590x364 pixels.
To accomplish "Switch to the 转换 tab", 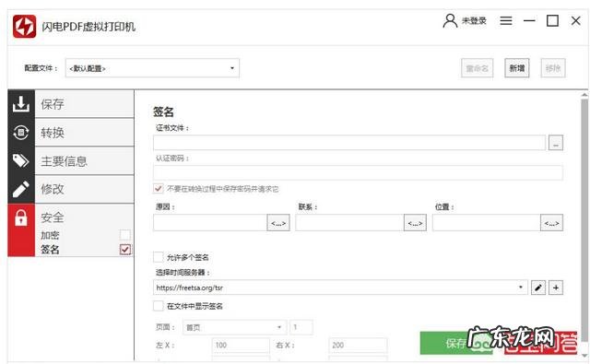I will 84,133.
